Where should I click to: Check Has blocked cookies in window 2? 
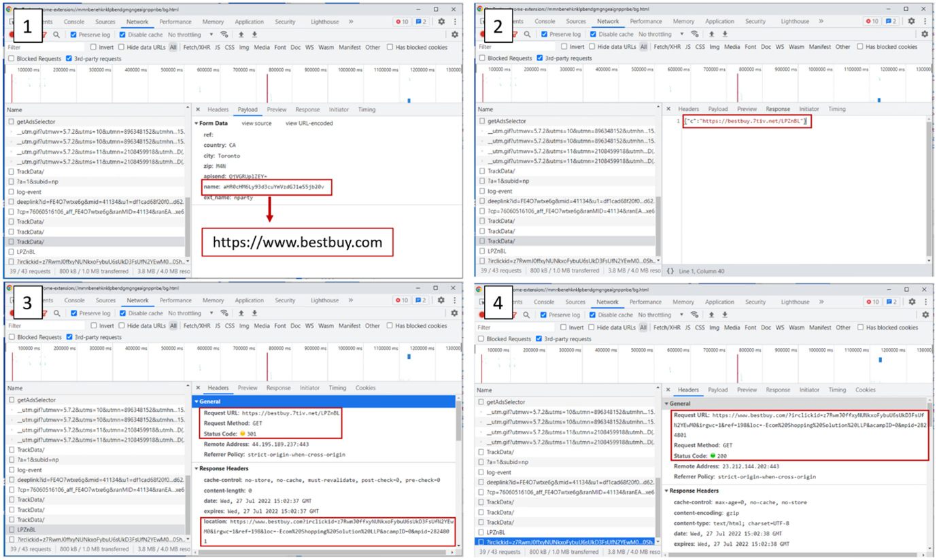coord(860,47)
